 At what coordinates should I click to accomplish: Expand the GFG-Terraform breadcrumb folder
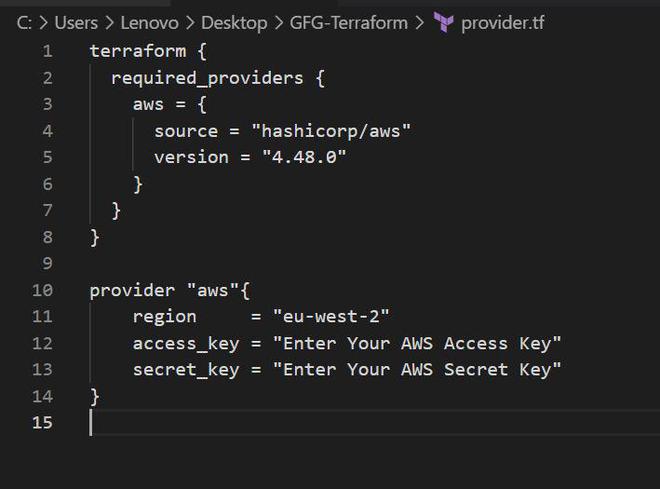coord(351,23)
